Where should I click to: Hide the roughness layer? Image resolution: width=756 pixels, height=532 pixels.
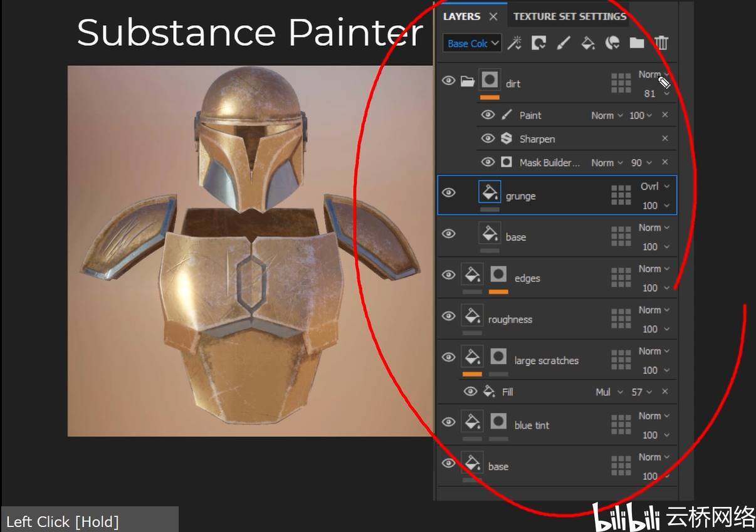pos(448,316)
